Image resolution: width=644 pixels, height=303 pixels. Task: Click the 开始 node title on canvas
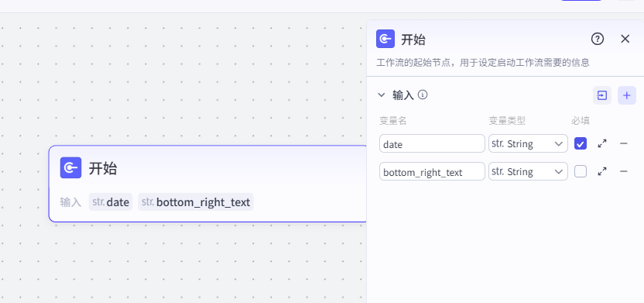pyautogui.click(x=103, y=168)
